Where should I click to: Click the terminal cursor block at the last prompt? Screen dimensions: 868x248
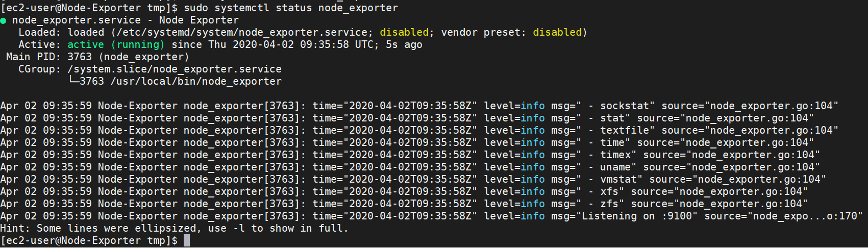click(187, 240)
